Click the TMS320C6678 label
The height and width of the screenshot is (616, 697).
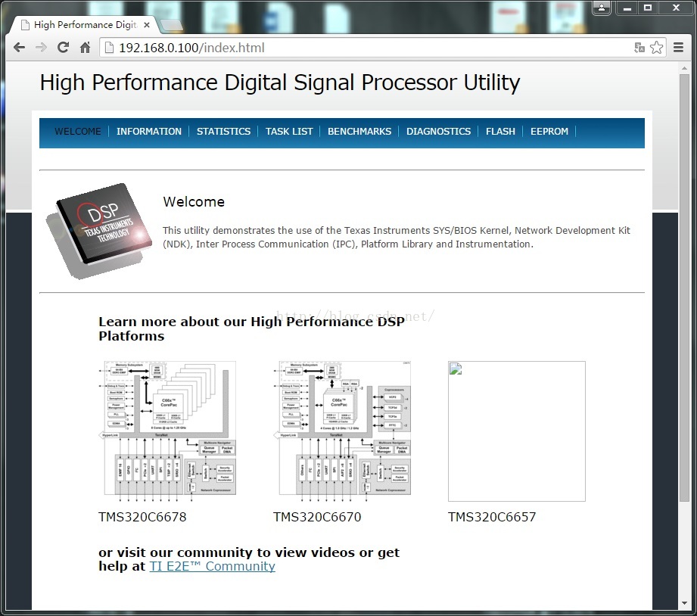click(x=142, y=517)
